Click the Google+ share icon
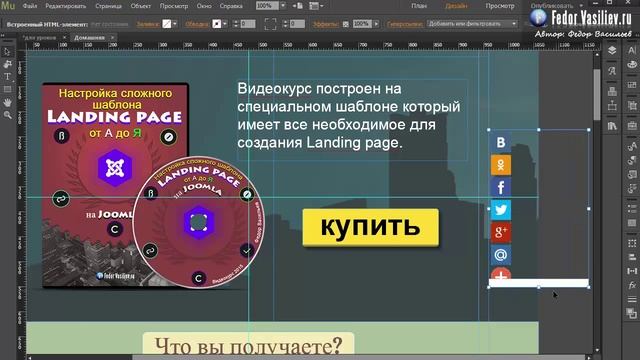The image size is (640, 360). pos(501,232)
